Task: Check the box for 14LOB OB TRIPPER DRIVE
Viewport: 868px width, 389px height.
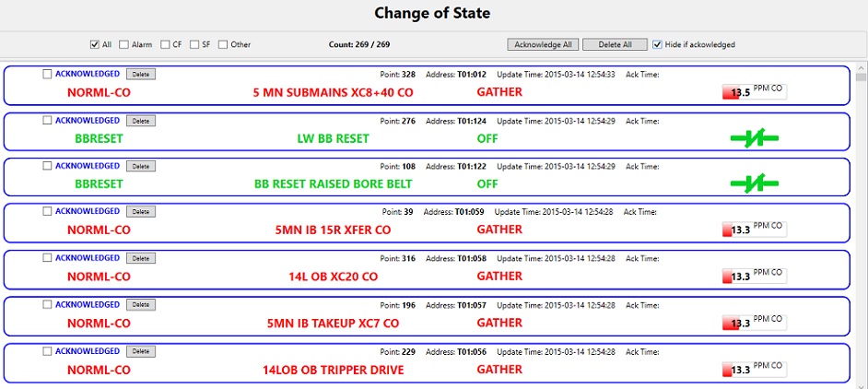Action: click(48, 351)
